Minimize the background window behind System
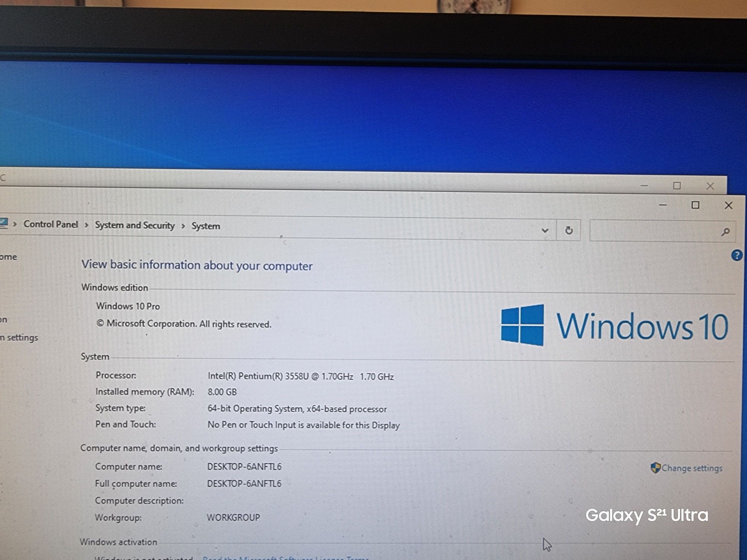Image resolution: width=747 pixels, height=560 pixels. pyautogui.click(x=644, y=186)
